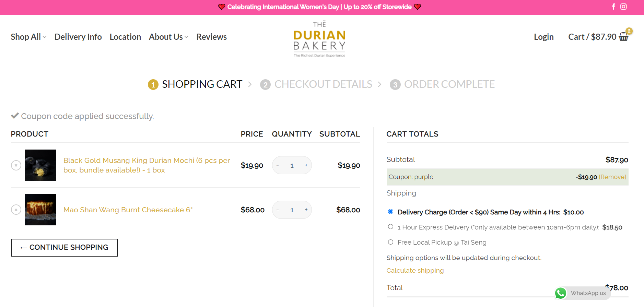
Task: Open the Delivery Info page
Action: [x=78, y=37]
